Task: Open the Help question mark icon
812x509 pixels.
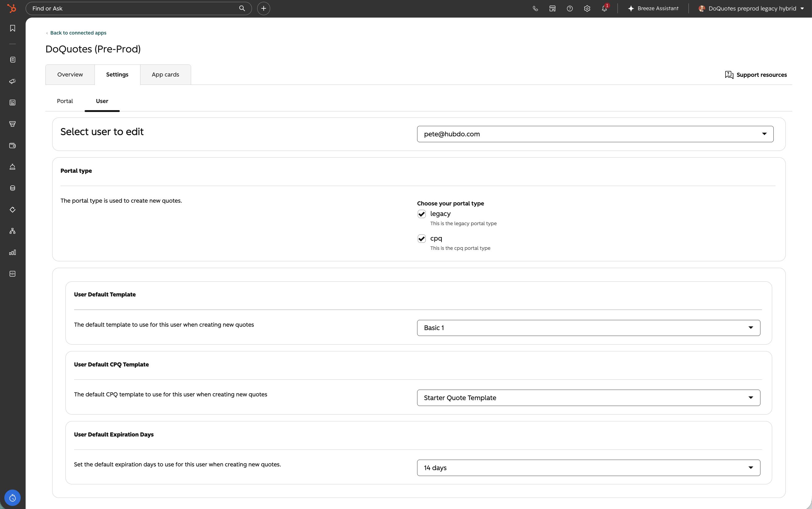Action: pyautogui.click(x=570, y=8)
